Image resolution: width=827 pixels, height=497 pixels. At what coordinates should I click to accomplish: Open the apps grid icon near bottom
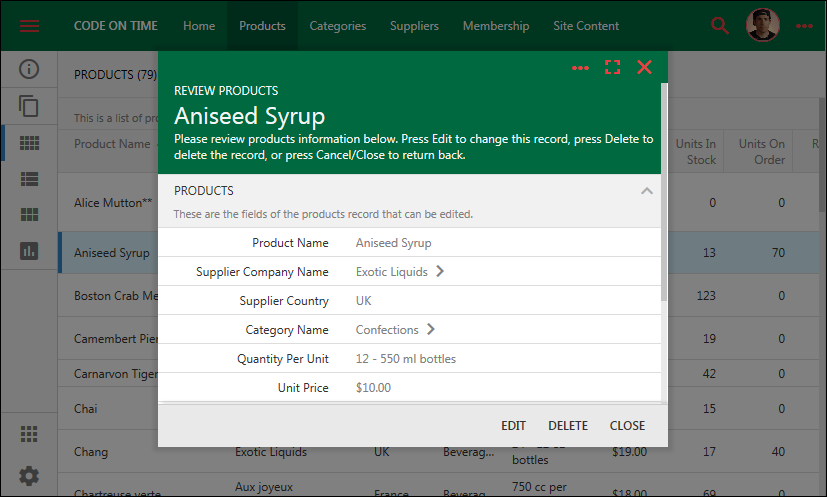pos(29,434)
